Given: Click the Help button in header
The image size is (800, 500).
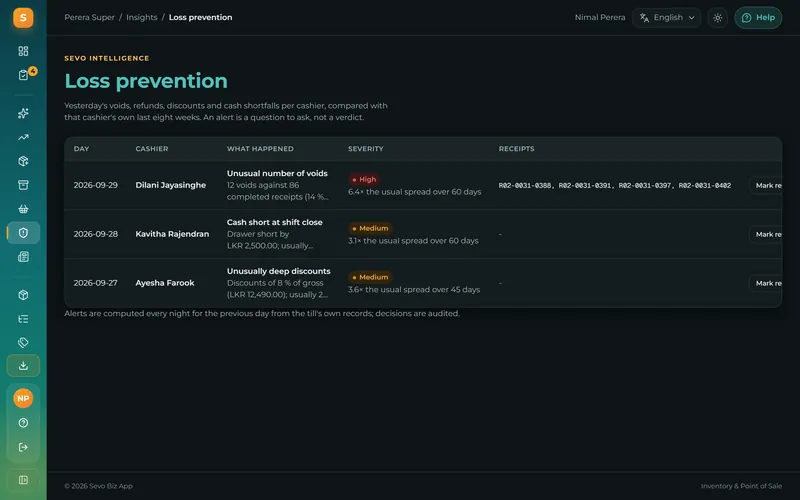Looking at the screenshot, I should click(x=758, y=18).
